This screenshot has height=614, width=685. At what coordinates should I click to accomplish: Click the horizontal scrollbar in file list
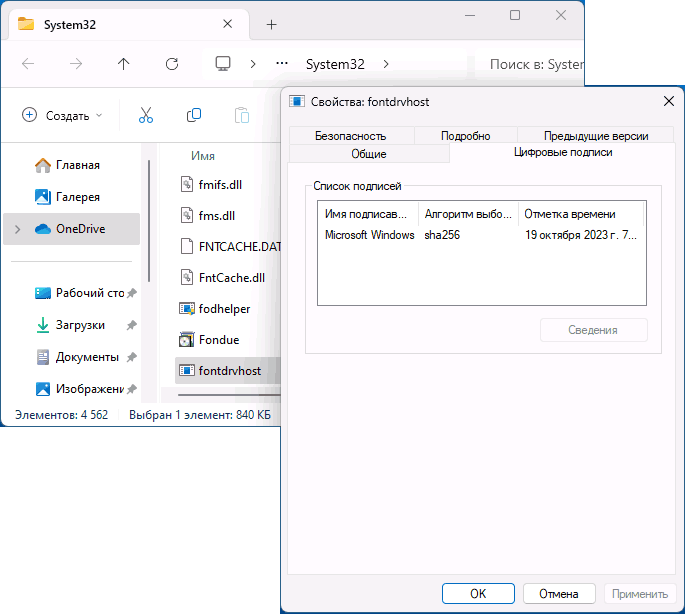(x=229, y=395)
